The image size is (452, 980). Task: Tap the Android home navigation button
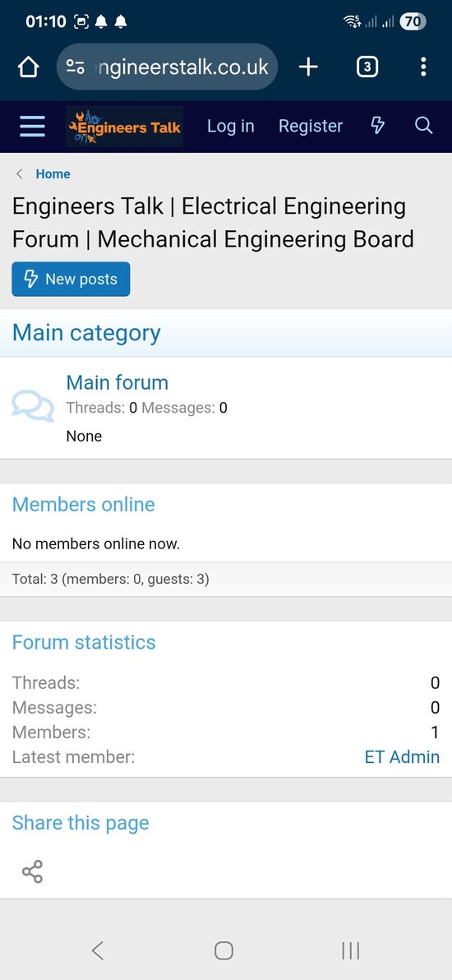pos(224,950)
